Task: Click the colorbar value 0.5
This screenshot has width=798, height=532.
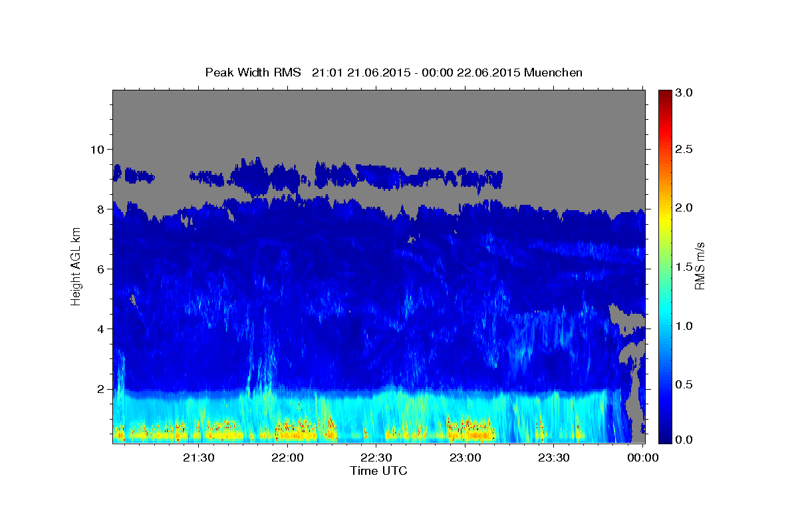Action: click(x=684, y=384)
